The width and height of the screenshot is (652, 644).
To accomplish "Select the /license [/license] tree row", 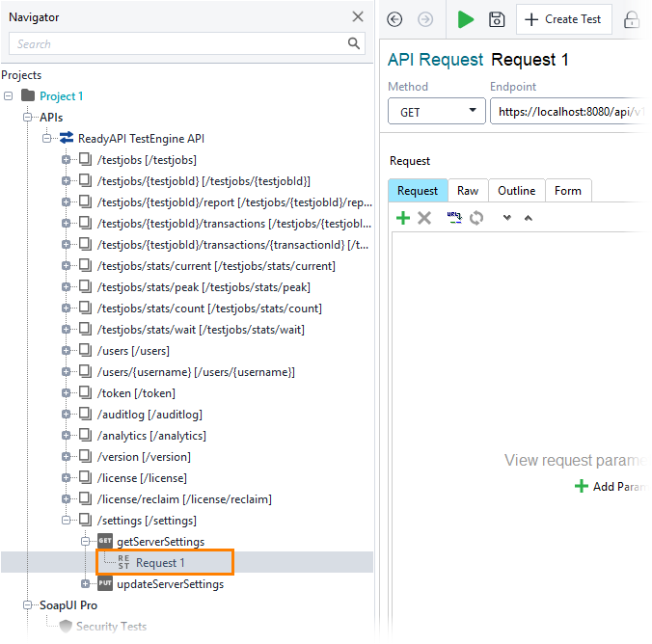I will click(142, 478).
